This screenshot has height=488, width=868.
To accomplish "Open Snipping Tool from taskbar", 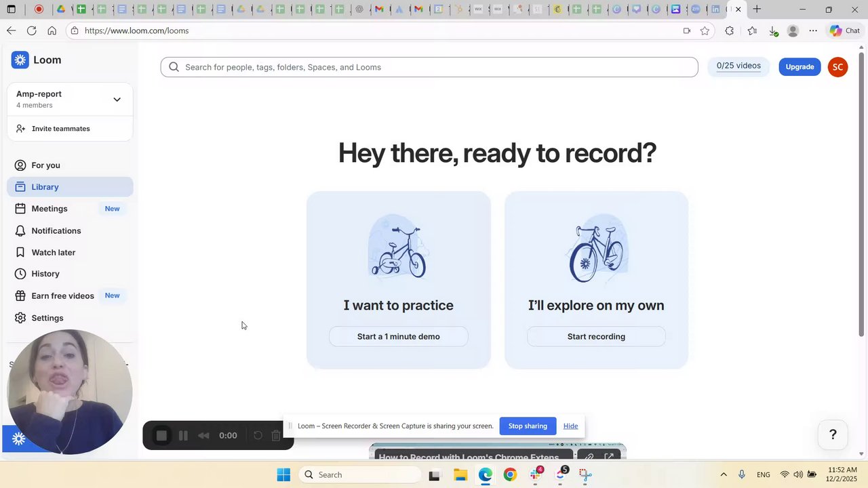I will (586, 475).
